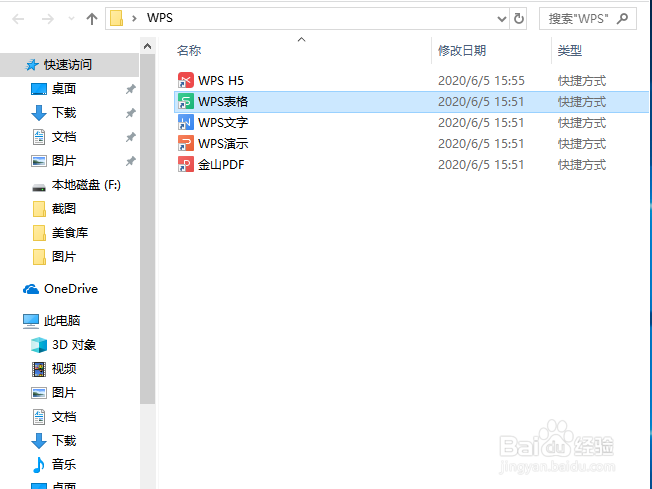The width and height of the screenshot is (652, 489).
Task: Select OneDrive in the navigation pane
Action: point(71,289)
